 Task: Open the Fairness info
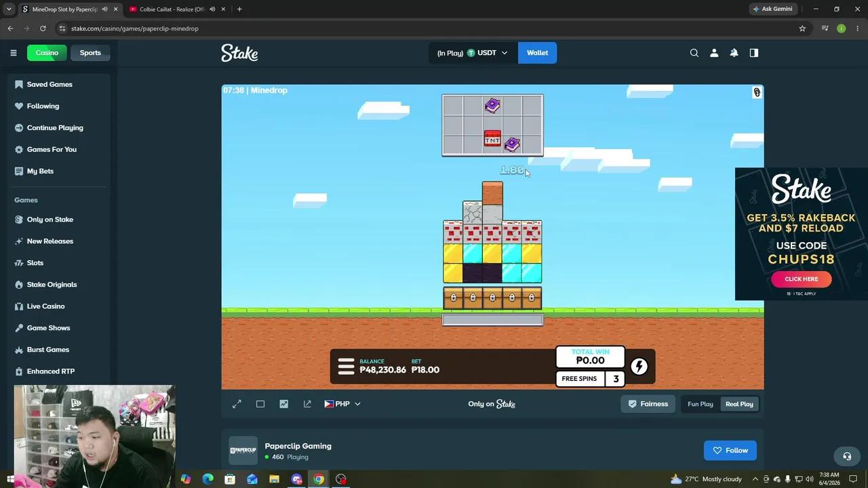point(648,404)
